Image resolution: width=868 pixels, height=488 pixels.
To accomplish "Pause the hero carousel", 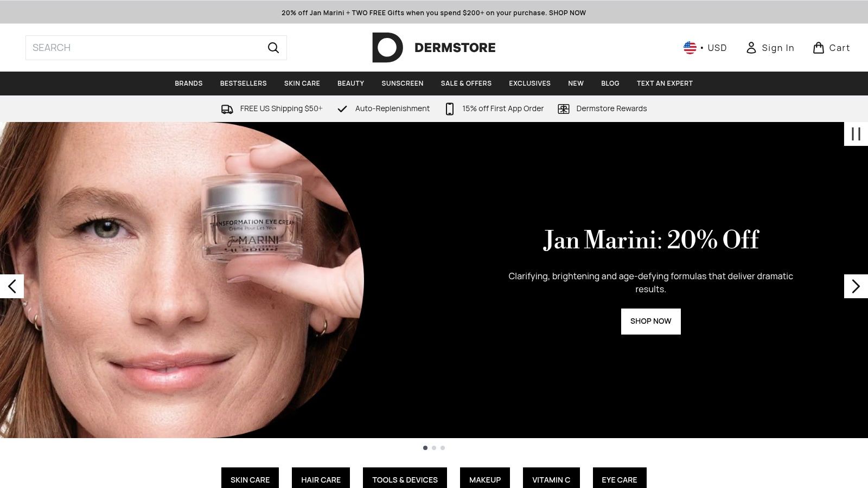I will click(856, 134).
